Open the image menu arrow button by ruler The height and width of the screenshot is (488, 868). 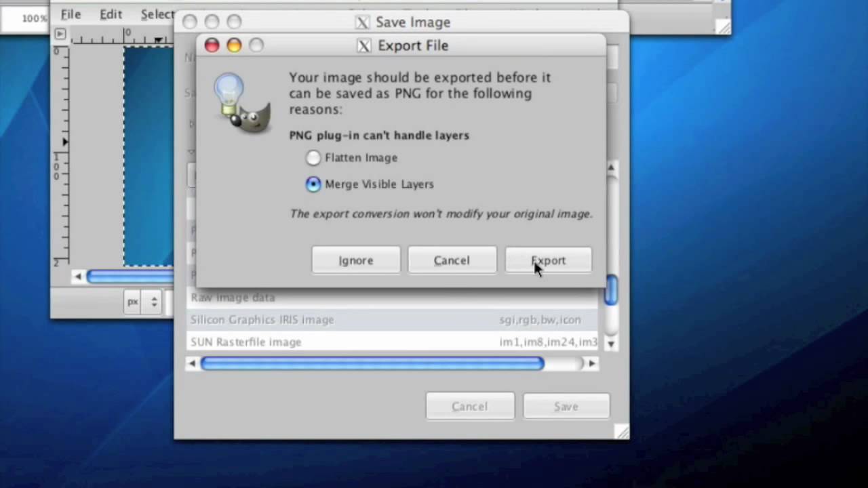(x=60, y=34)
